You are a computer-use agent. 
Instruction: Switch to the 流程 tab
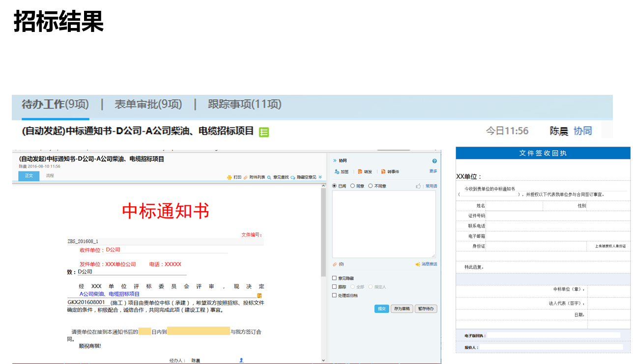pyautogui.click(x=50, y=176)
